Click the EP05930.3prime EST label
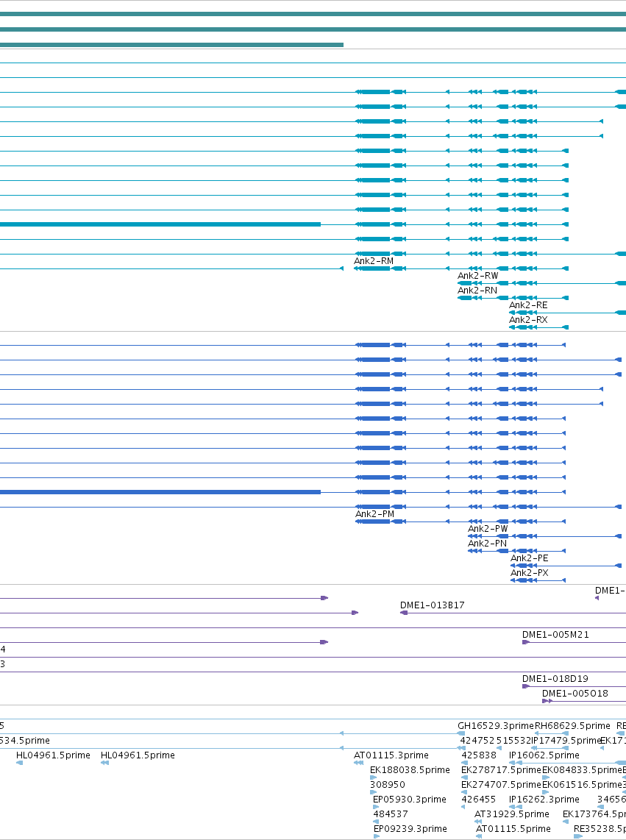 point(410,800)
